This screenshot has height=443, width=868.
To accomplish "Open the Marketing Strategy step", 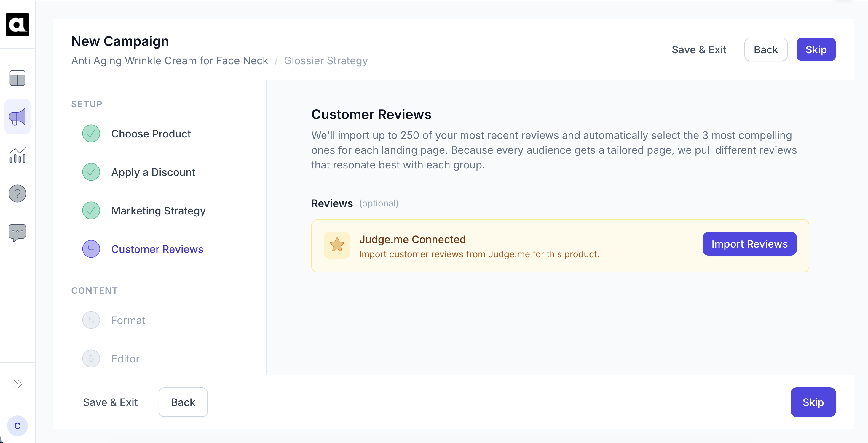I will coord(158,211).
